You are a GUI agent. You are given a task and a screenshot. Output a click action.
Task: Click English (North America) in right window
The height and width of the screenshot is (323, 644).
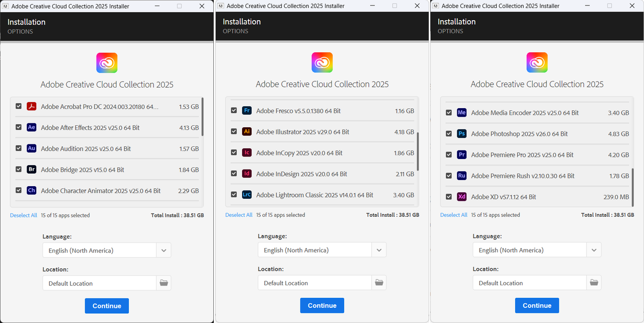click(x=511, y=250)
